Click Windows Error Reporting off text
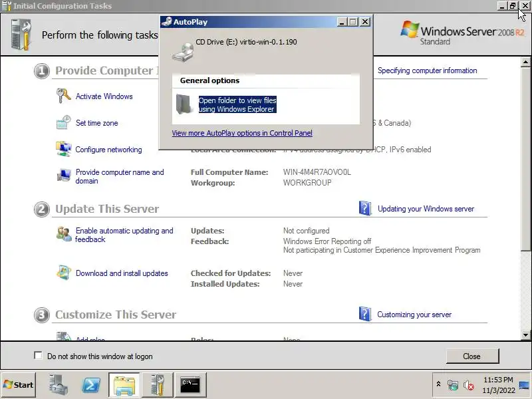This screenshot has width=532, height=399. point(327,241)
